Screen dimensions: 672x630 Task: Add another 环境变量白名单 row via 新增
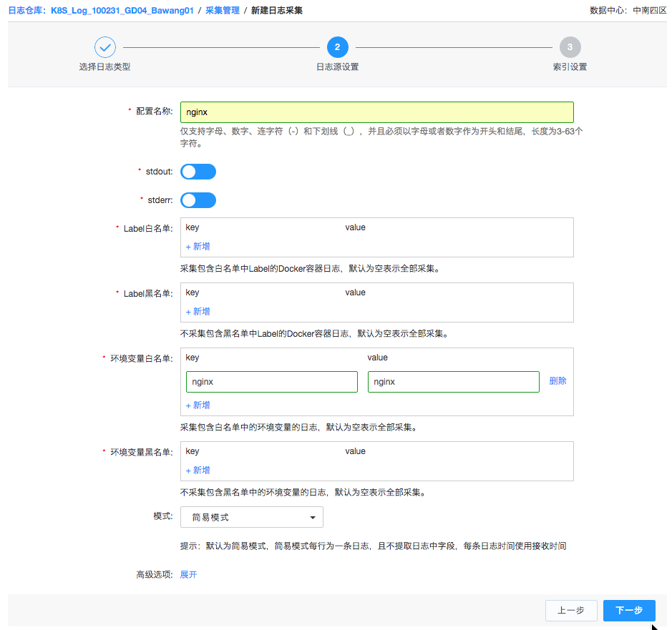point(198,405)
